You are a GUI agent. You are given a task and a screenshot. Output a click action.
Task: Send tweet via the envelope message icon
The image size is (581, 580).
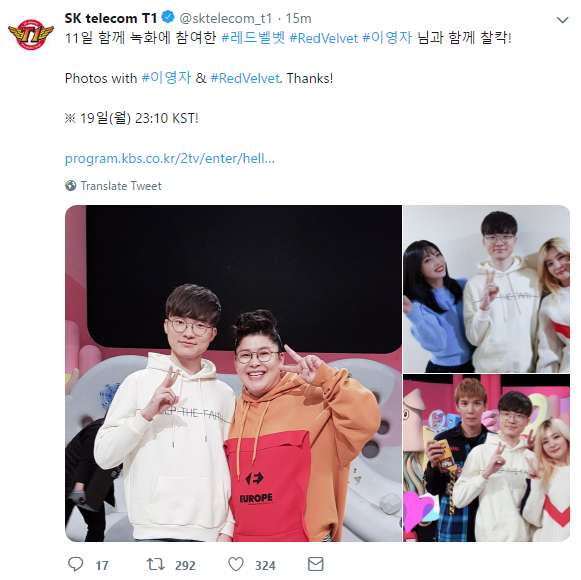316,564
